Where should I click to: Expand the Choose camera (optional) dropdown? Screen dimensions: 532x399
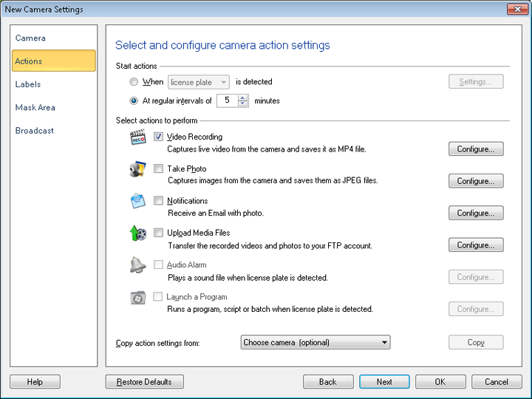316,342
